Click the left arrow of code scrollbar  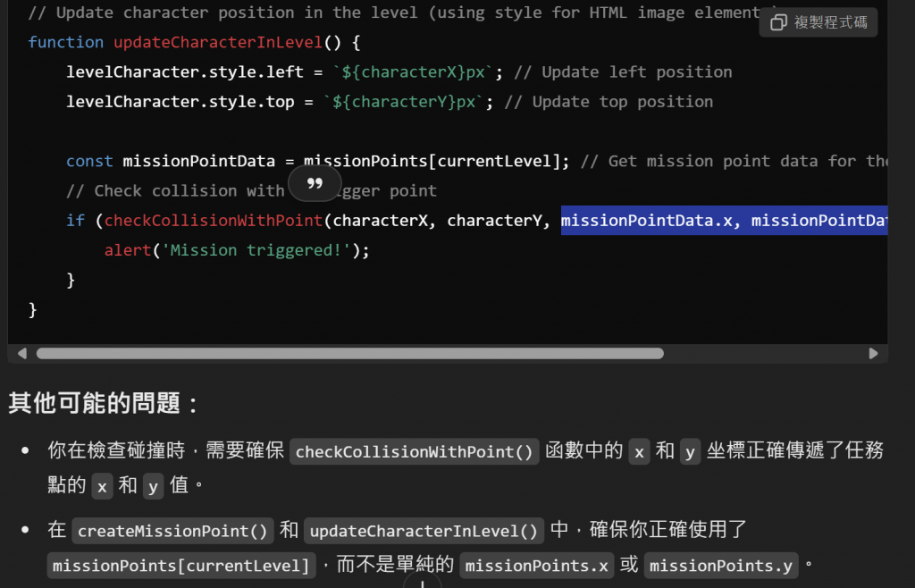(22, 354)
